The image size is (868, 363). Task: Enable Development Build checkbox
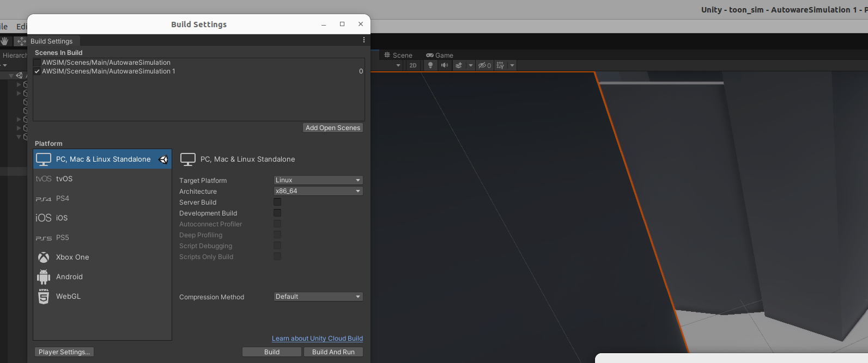277,213
